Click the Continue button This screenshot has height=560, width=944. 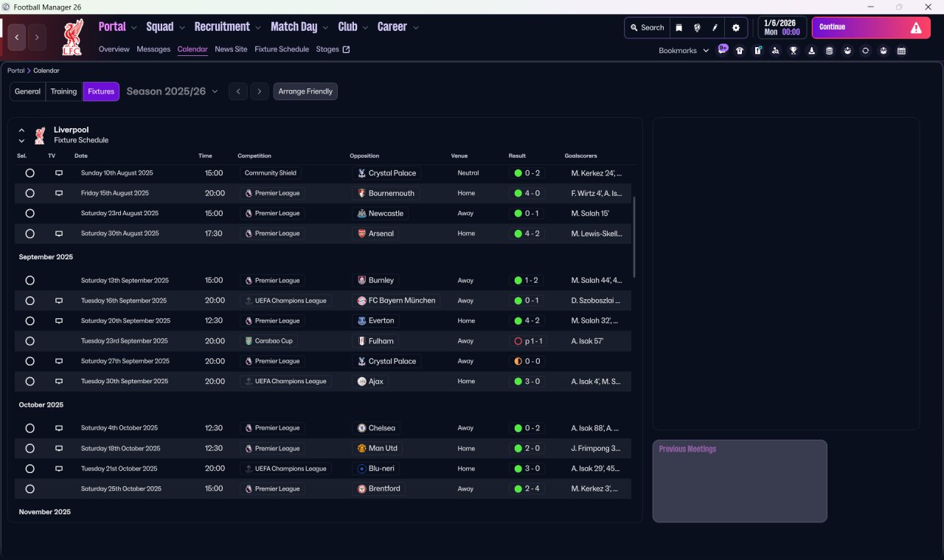871,28
